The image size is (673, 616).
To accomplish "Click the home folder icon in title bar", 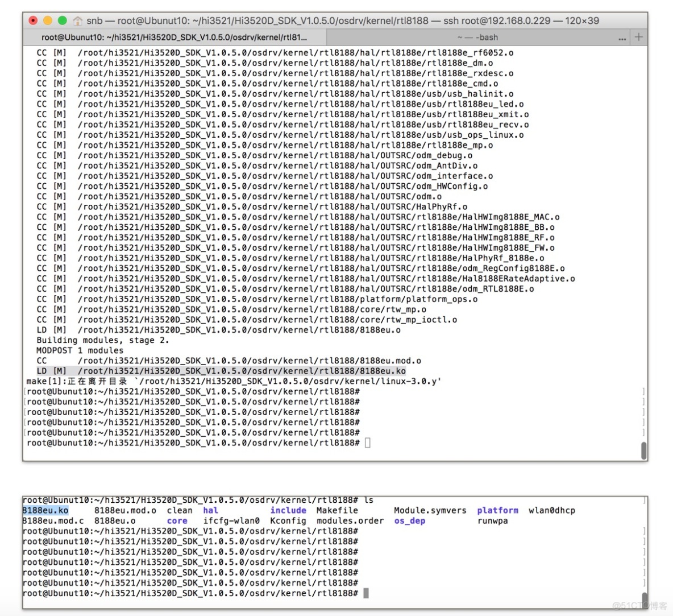I will (x=78, y=20).
